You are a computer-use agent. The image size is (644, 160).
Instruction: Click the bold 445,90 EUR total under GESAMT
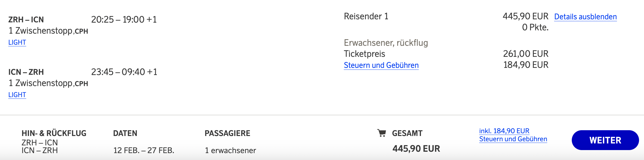click(x=416, y=149)
